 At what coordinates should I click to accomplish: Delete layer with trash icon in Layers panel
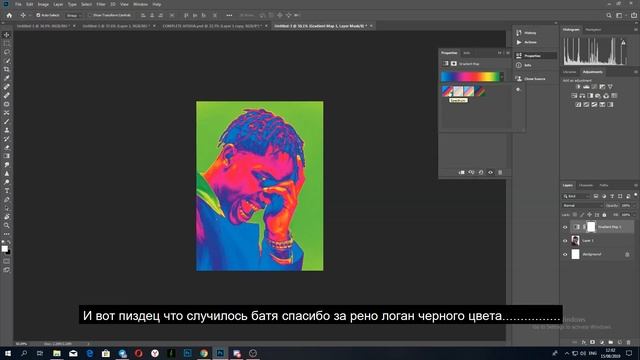[x=629, y=342]
